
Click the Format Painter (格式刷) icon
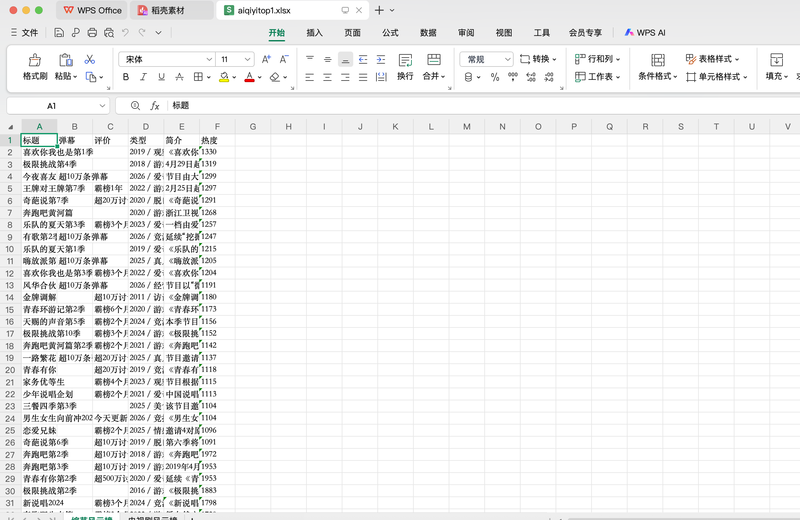pos(35,60)
